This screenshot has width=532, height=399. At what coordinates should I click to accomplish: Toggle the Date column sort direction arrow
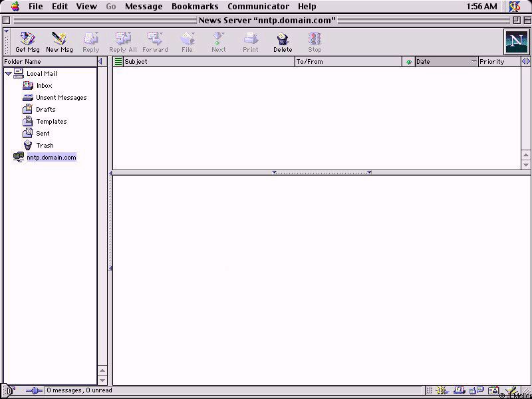coord(474,61)
